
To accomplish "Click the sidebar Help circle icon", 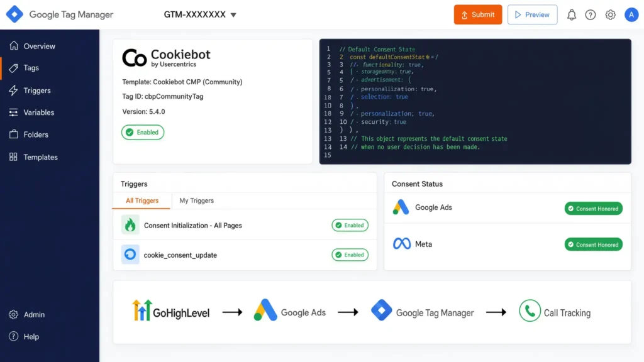I will point(14,336).
